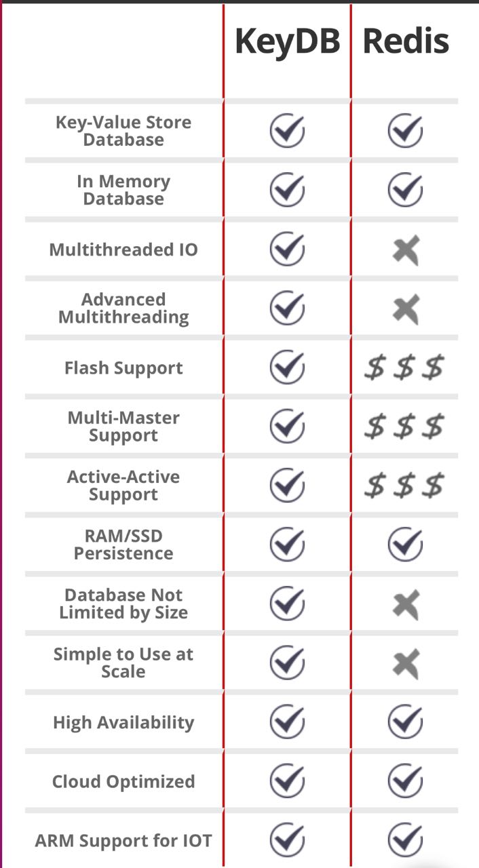The image size is (479, 868).
Task: Click the Active-Active Support row label
Action: coord(123,486)
